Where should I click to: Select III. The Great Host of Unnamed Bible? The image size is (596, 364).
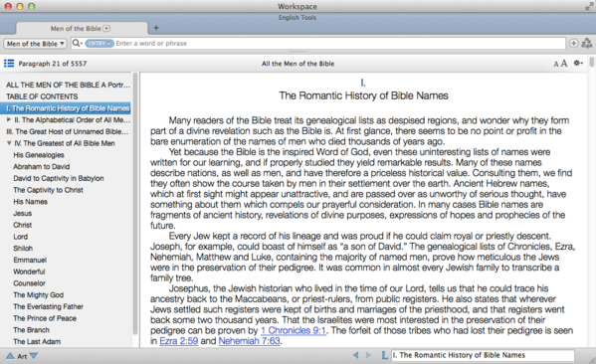(68, 131)
